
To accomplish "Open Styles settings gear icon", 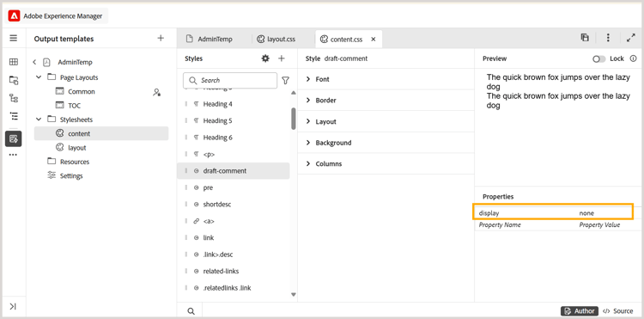I will coord(265,58).
